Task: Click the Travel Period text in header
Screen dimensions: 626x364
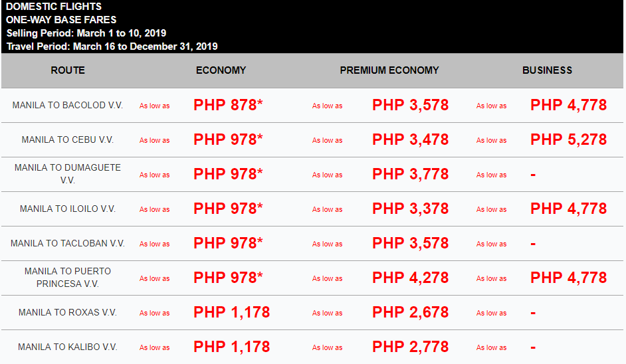Action: coord(112,46)
